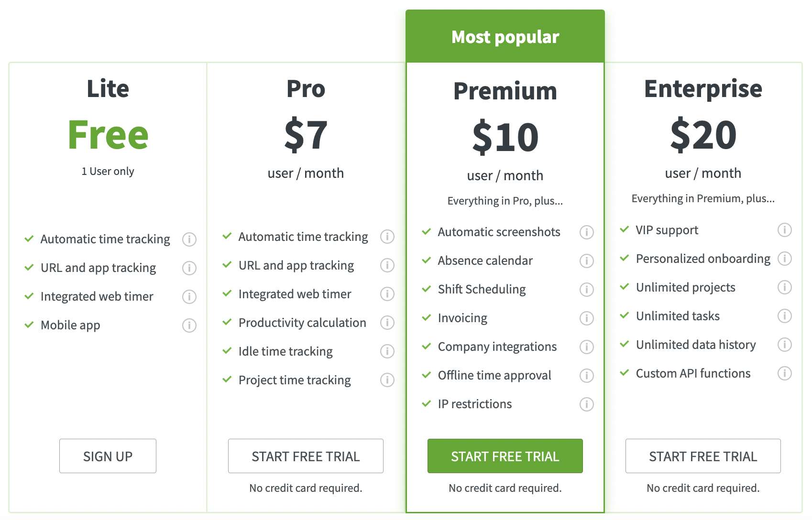This screenshot has height=520, width=812.
Task: View details about VIP support feature
Action: [x=784, y=230]
